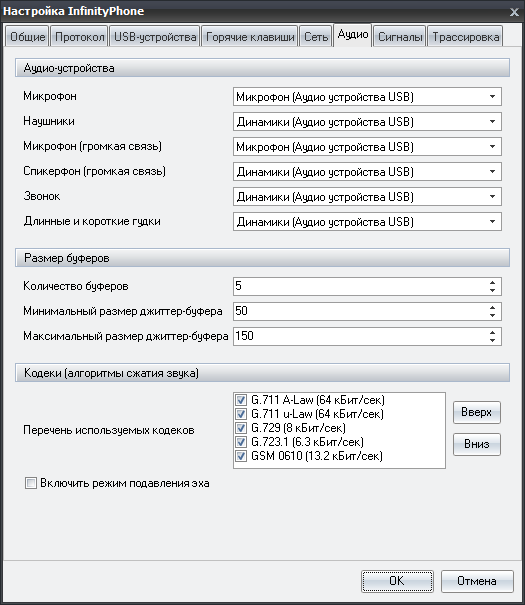525x605 pixels.
Task: Decrease Количество буферов with down arrow
Action: point(492,290)
